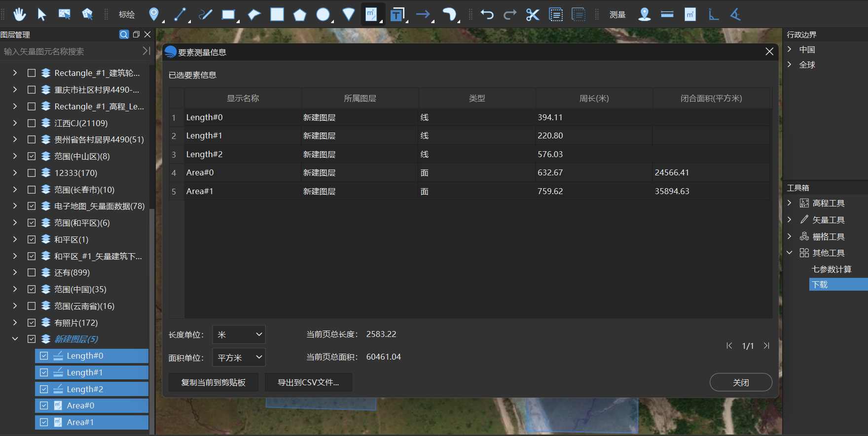The image size is (868, 436).
Task: Enable the 江西CJ(21109) layer checkbox
Action: coord(32,123)
